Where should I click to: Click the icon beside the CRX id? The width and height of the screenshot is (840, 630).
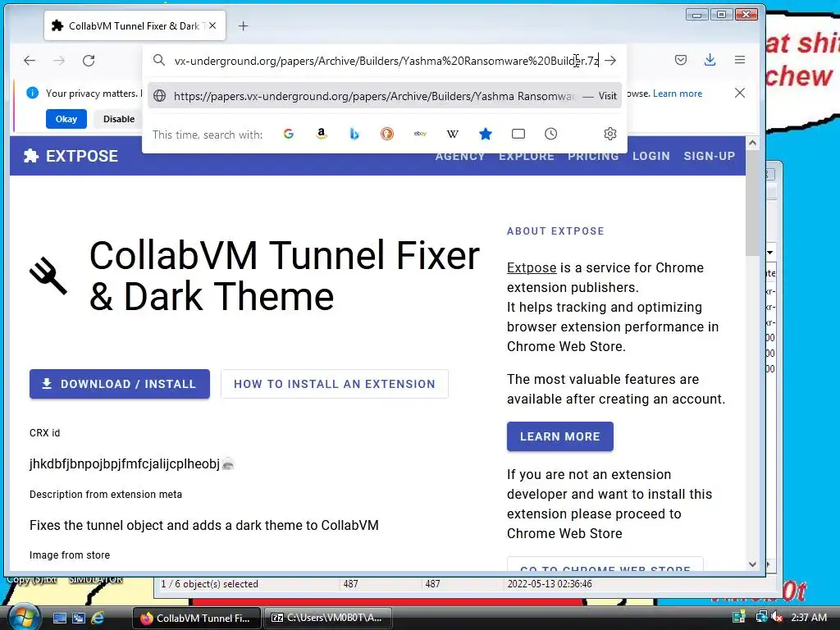[x=228, y=464]
